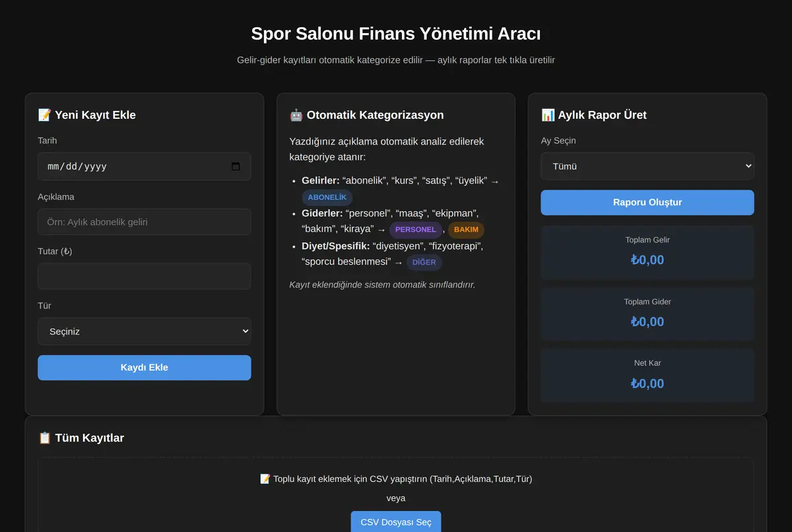This screenshot has width=792, height=532.
Task: Click the Kaydı Ekle button
Action: (x=145, y=368)
